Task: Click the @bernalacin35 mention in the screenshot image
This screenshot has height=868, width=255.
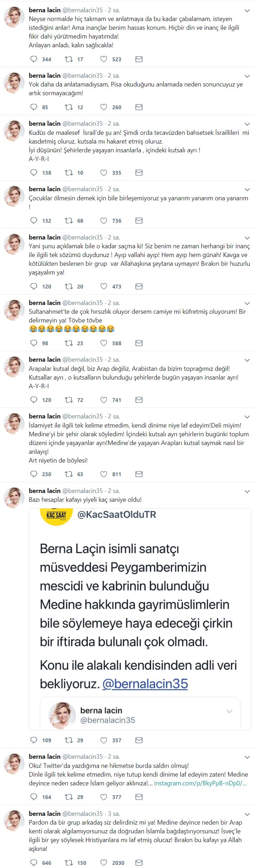Action: click(145, 683)
